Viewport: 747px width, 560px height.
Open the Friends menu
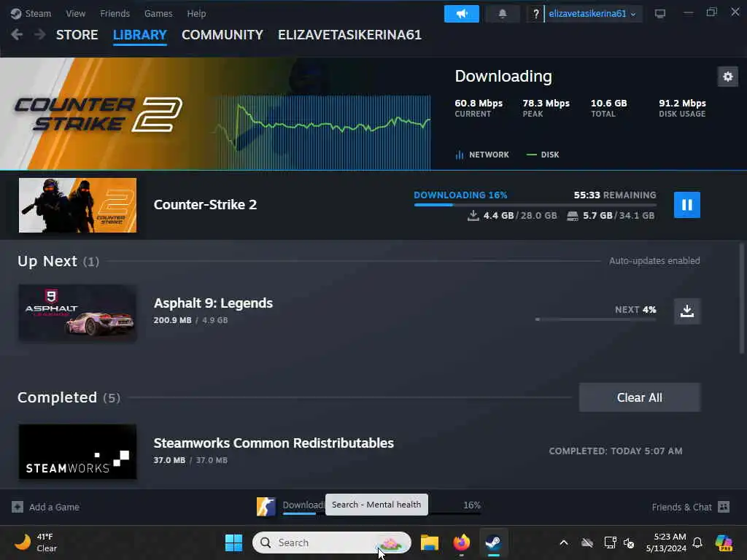(115, 13)
